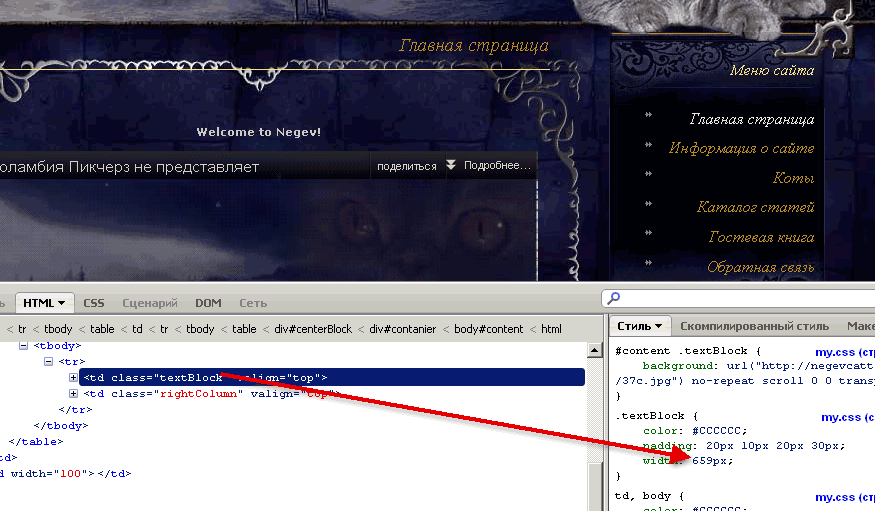
Task: Click the magnifier icon in Firebug search box
Action: (614, 298)
